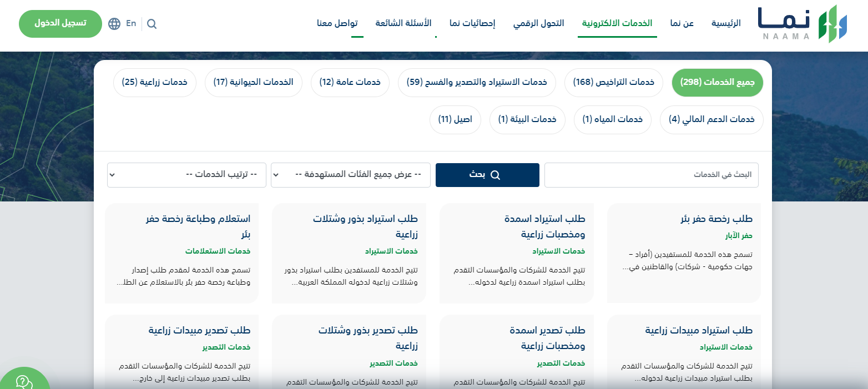
Task: Click the بحث search button
Action: point(487,175)
